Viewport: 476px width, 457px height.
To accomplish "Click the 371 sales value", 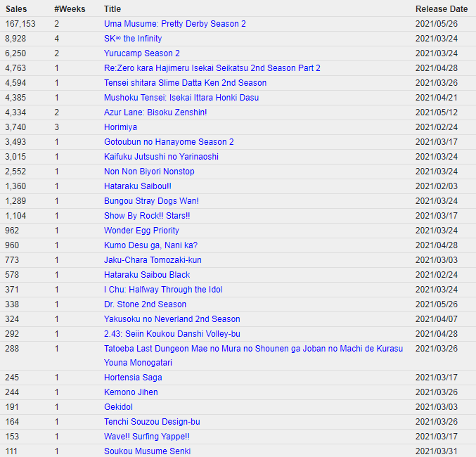I will tap(12, 290).
